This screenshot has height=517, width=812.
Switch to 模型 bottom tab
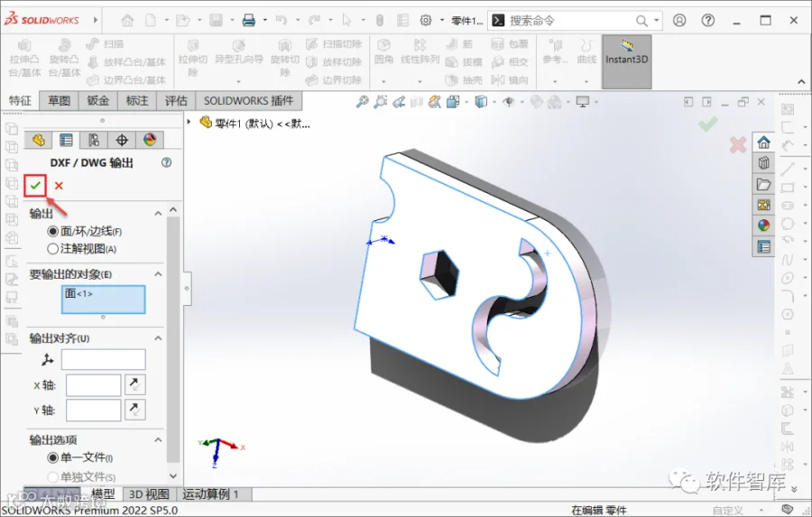(103, 494)
